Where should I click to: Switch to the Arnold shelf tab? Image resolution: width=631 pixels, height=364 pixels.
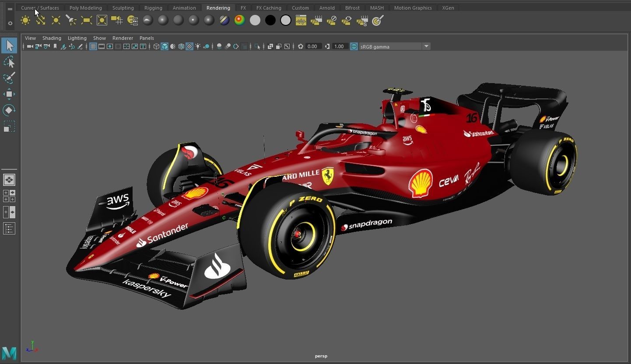click(327, 8)
